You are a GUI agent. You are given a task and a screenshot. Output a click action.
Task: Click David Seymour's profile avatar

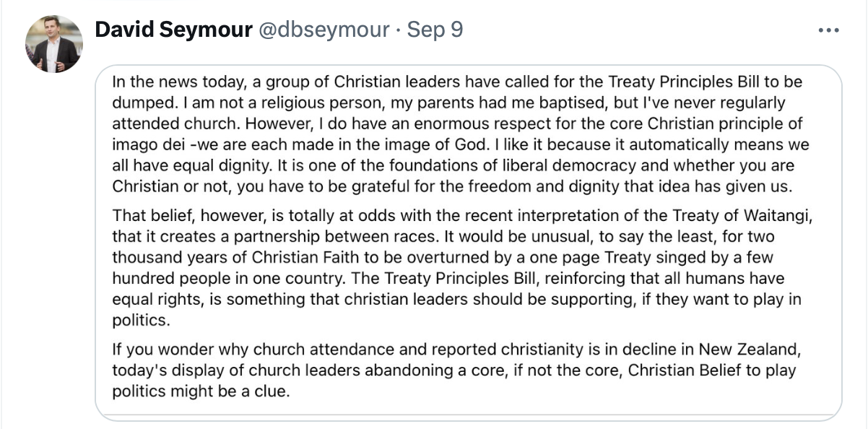[x=54, y=44]
